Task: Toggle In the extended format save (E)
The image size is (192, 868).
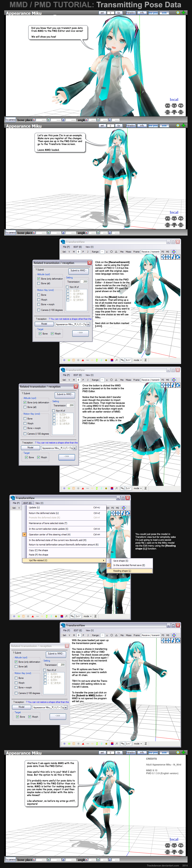Action: [x=130, y=565]
